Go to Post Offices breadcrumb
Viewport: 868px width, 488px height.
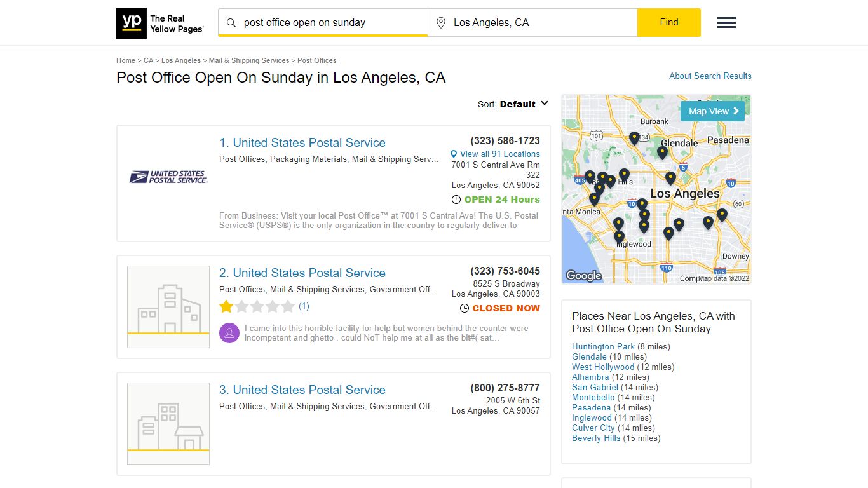(x=317, y=60)
